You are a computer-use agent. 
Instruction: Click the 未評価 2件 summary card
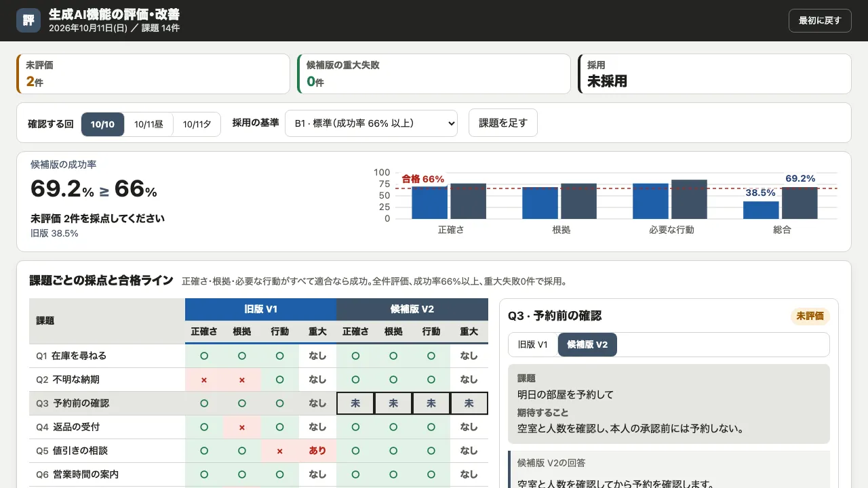pyautogui.click(x=153, y=74)
